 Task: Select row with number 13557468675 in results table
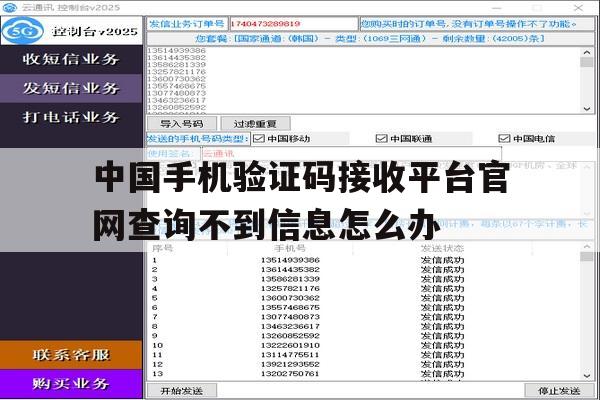click(x=364, y=307)
